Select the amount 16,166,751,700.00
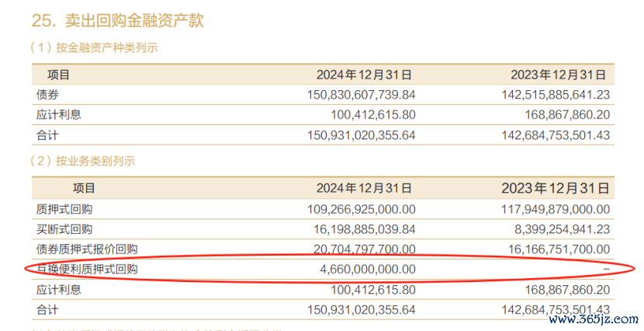This screenshot has height=331, width=644. point(553,249)
